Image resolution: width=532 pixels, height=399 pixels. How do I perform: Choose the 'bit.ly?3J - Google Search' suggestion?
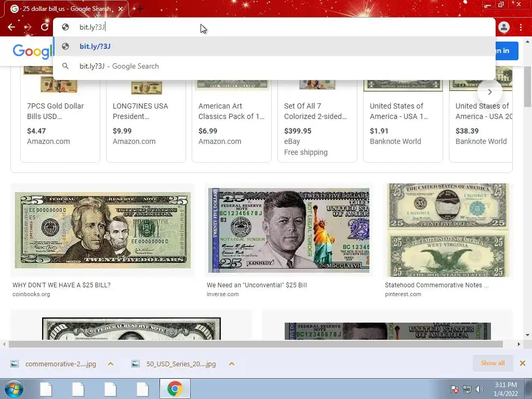pos(274,66)
